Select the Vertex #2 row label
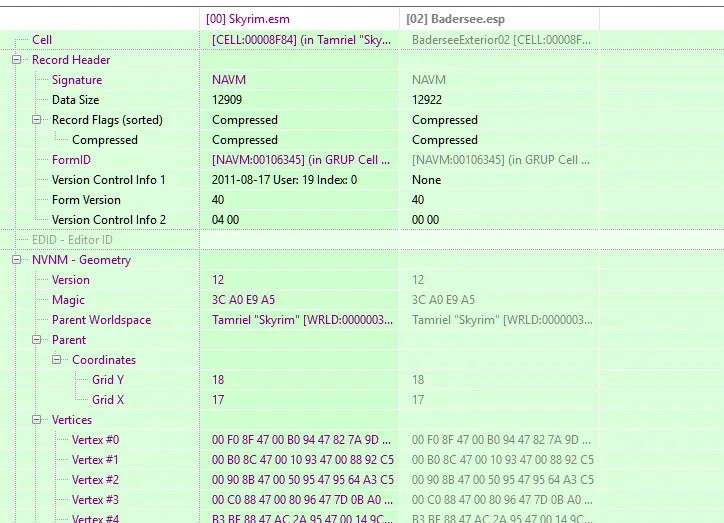The height and width of the screenshot is (523, 724). point(95,480)
